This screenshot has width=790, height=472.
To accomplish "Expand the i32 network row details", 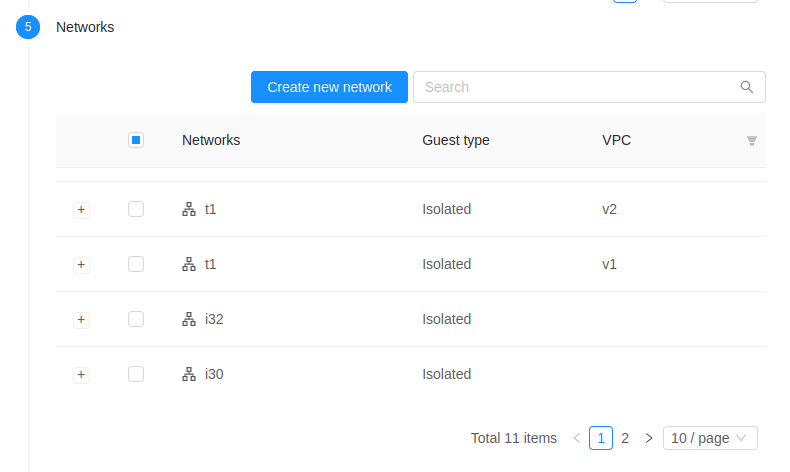I will click(82, 320).
